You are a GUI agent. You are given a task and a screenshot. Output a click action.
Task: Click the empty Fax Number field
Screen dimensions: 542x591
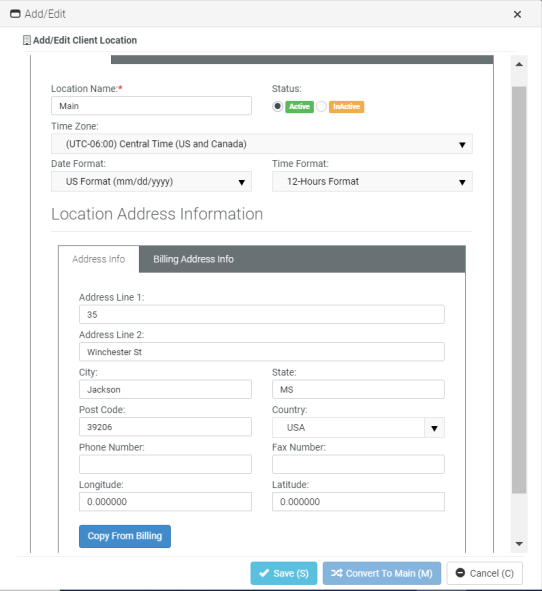358,464
